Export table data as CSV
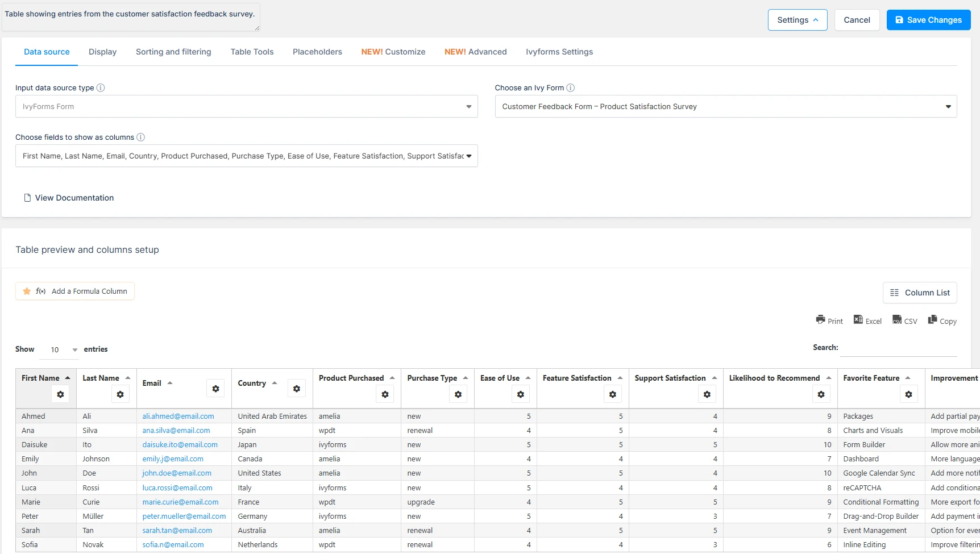The width and height of the screenshot is (980, 554). (x=904, y=320)
